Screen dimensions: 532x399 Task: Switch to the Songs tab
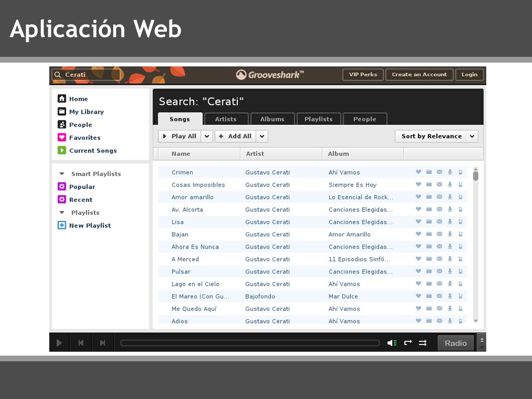180,119
